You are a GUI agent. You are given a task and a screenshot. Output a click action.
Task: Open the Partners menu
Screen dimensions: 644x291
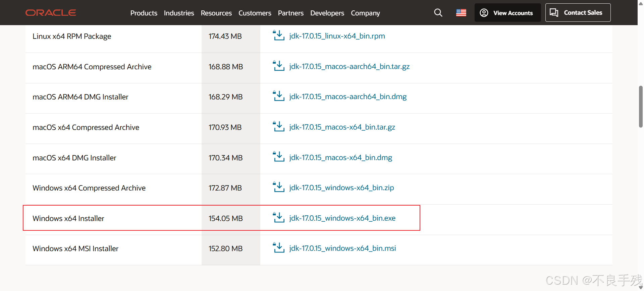tap(290, 13)
